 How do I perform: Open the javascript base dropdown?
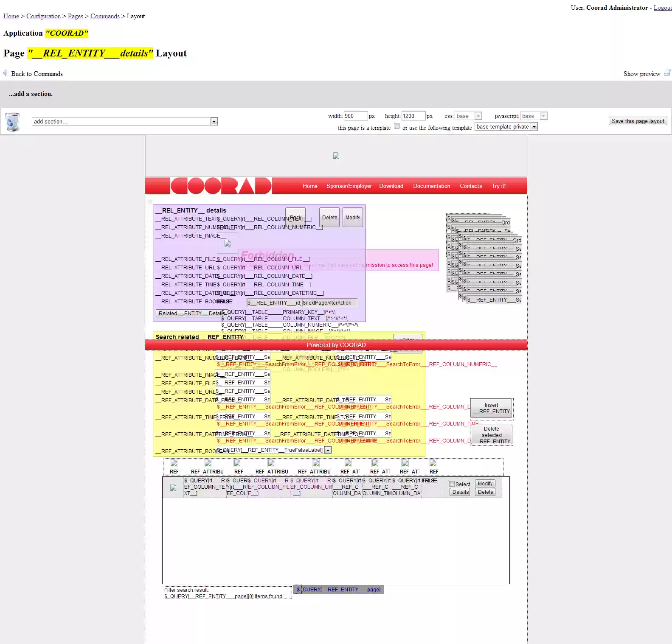534,116
